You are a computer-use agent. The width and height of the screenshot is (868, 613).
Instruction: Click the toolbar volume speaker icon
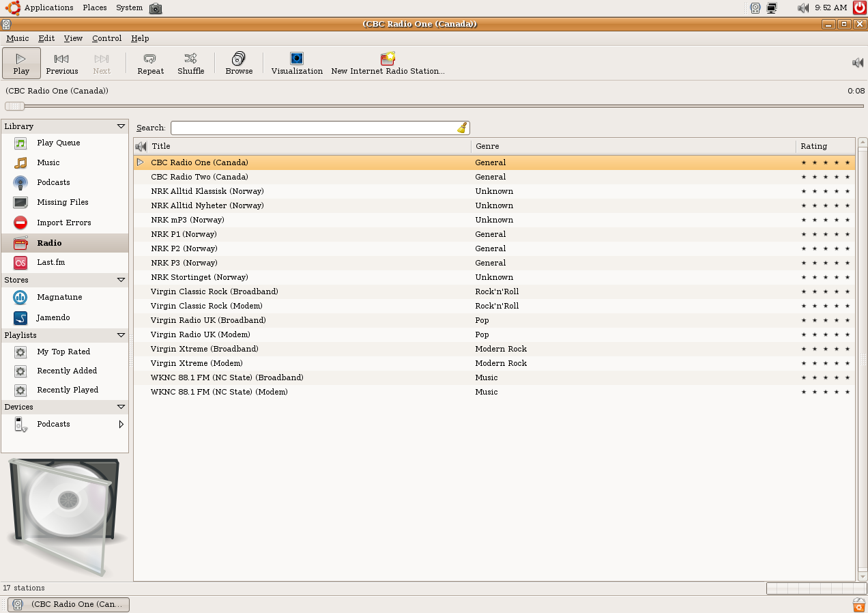858,63
